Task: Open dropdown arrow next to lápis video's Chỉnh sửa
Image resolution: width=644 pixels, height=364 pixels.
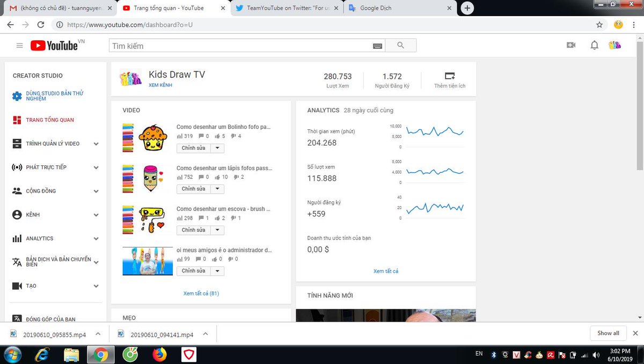Action: (217, 189)
